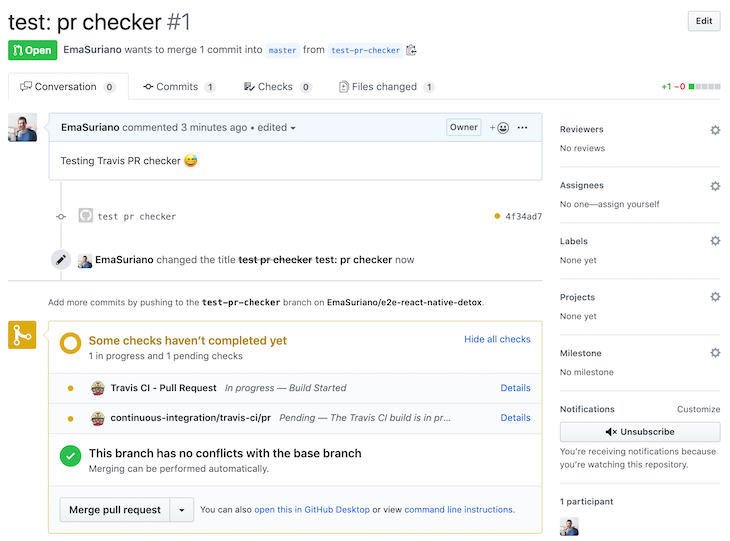Toggle Unsubscribe from notifications
Image resolution: width=730 pixels, height=541 pixels.
click(x=640, y=432)
